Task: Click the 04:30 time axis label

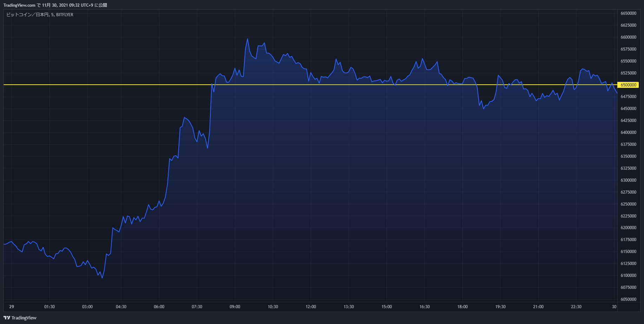Action: click(121, 307)
